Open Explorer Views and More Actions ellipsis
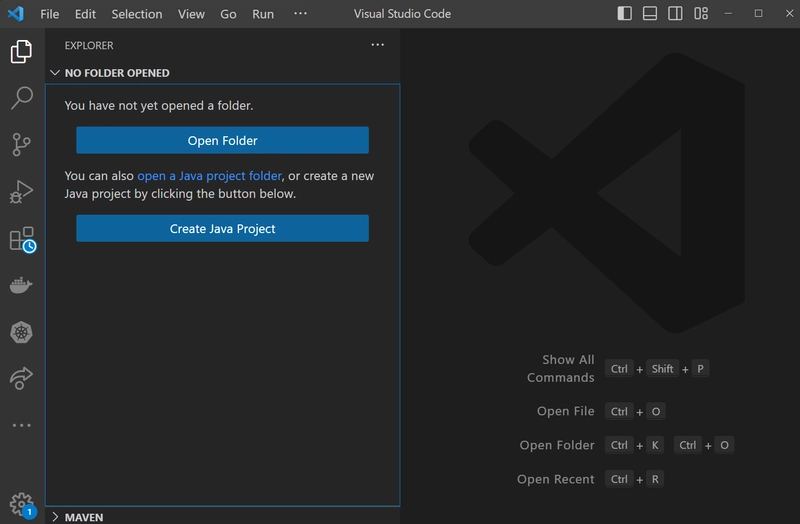This screenshot has height=524, width=800. 378,45
